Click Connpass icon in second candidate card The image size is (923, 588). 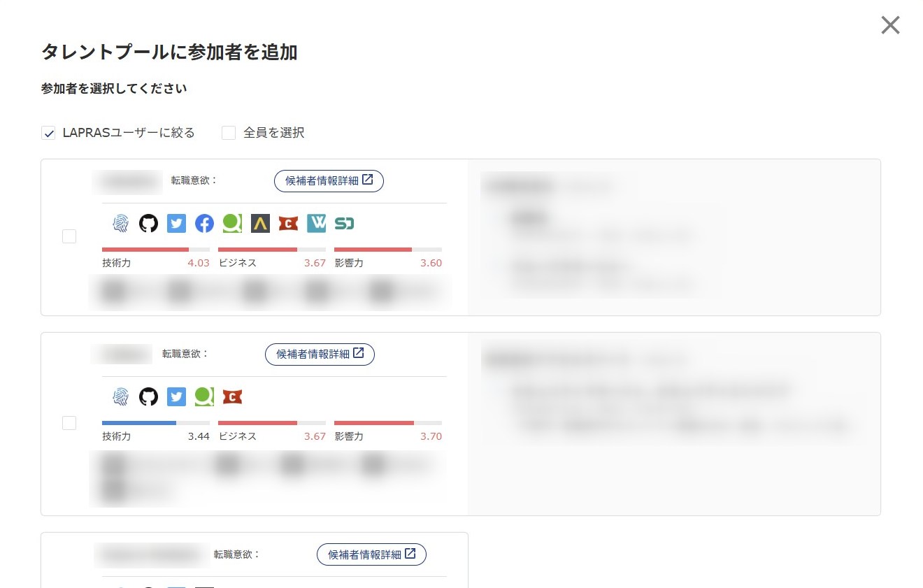coord(232,397)
